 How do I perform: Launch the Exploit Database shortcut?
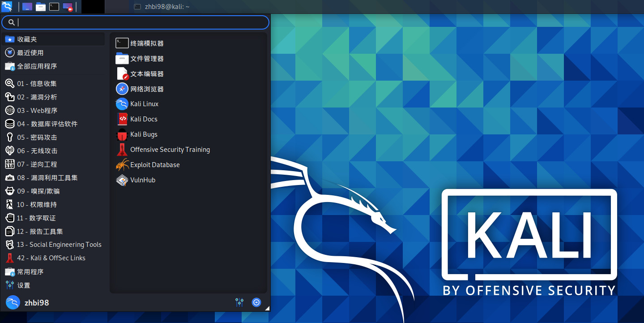(x=154, y=164)
